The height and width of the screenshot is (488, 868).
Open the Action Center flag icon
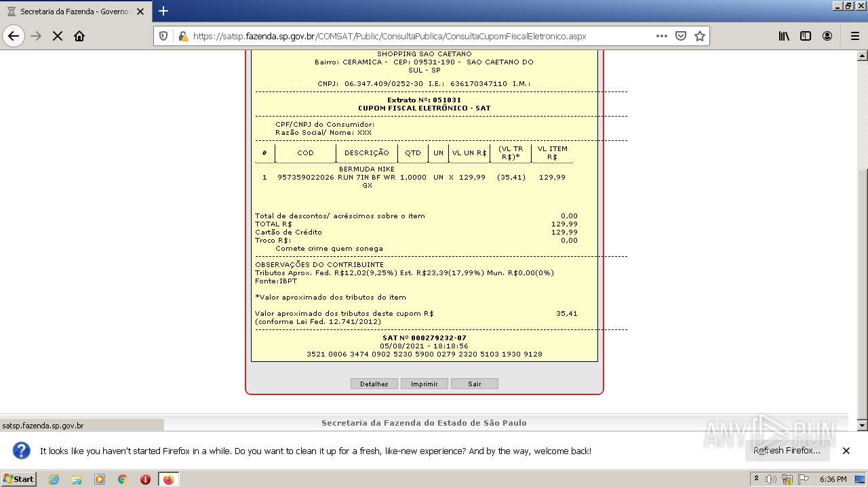pyautogui.click(x=804, y=479)
